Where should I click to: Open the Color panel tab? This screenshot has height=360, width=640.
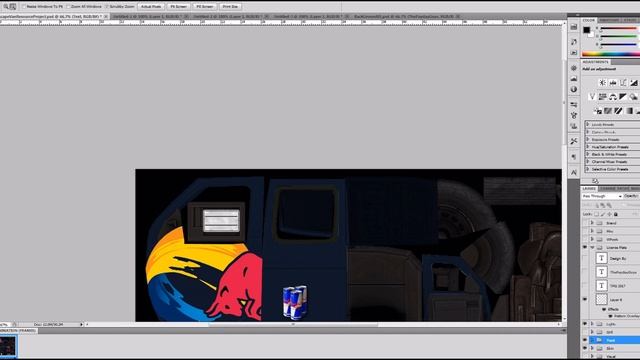pyautogui.click(x=589, y=20)
